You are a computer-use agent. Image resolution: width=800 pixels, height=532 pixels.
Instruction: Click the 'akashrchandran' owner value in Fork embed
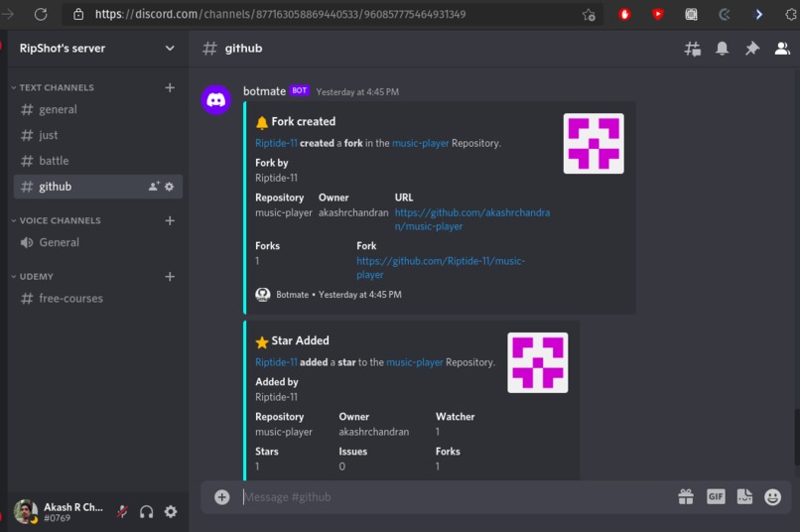coord(353,212)
